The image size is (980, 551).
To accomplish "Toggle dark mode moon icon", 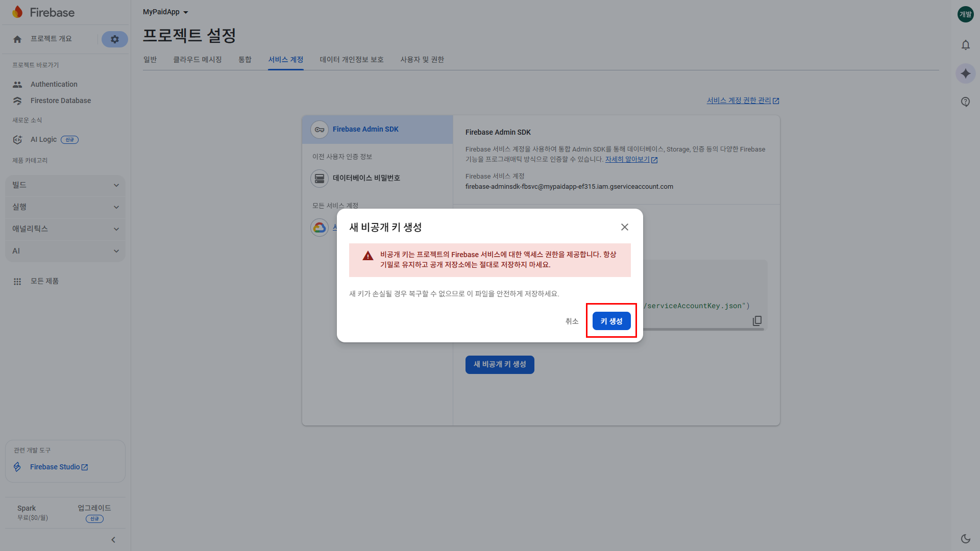I will (965, 538).
